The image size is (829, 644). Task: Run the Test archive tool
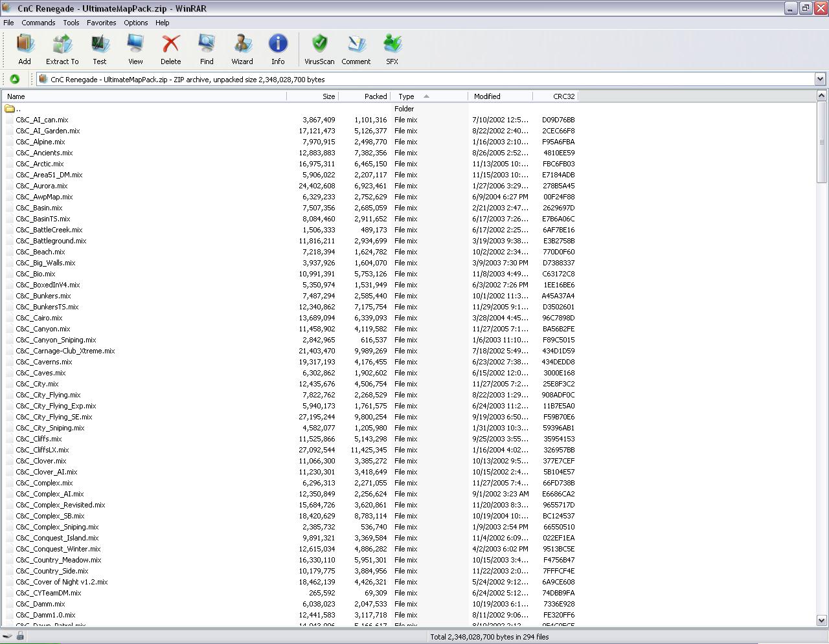[99, 50]
